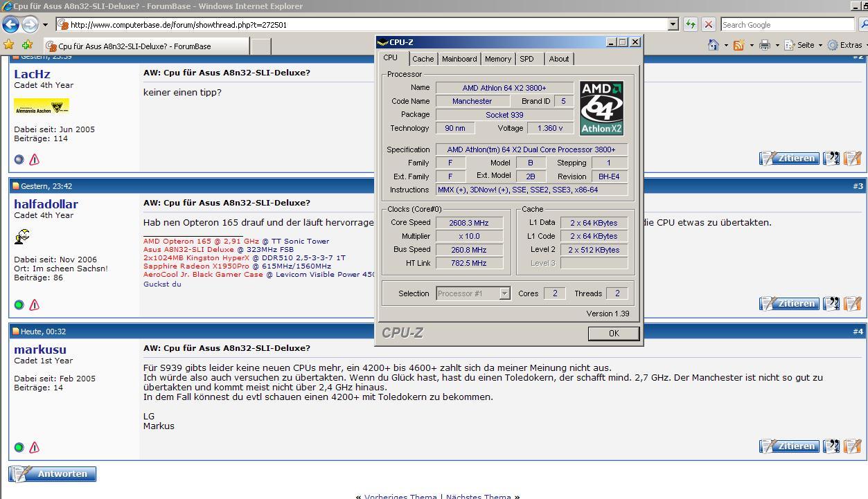Go back with the IE Back arrow
This screenshot has width=868, height=499.
tap(10, 25)
